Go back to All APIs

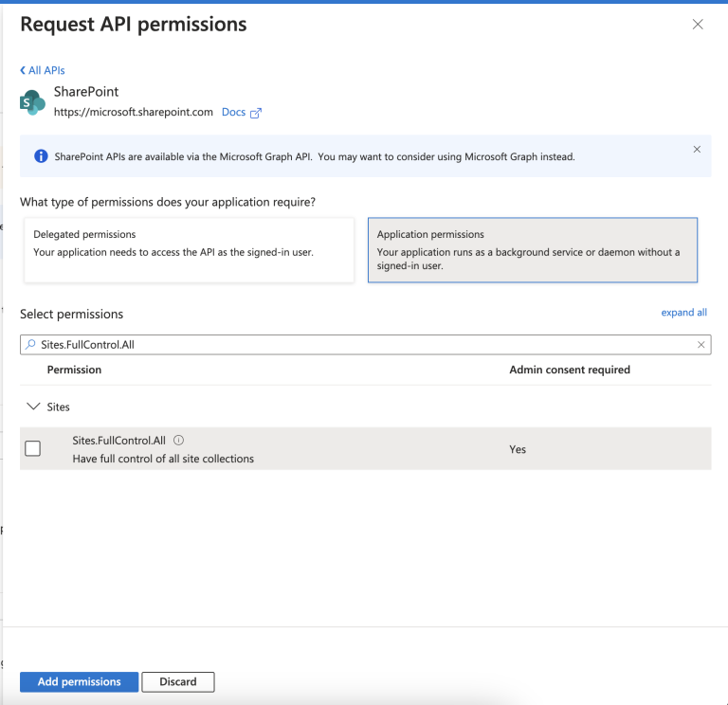pos(43,70)
